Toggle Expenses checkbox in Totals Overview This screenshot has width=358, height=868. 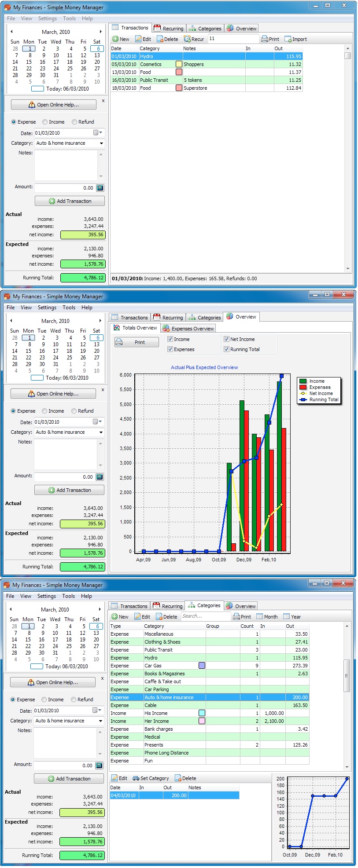point(170,349)
